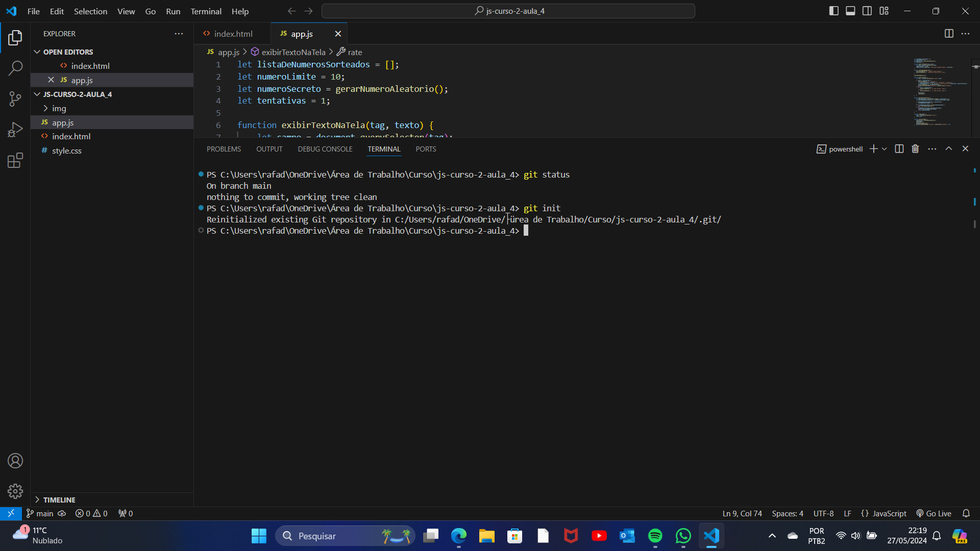980x551 pixels.
Task: Open the Source Control view
Action: point(15,99)
